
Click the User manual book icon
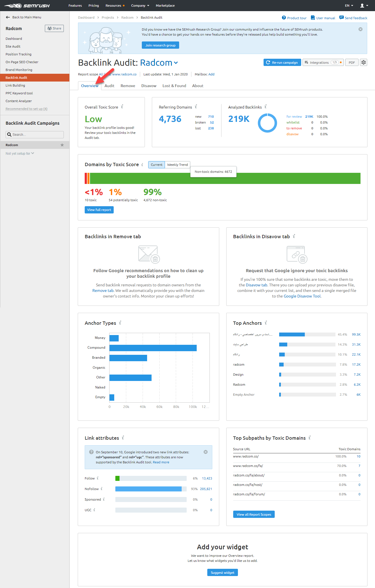coord(313,18)
